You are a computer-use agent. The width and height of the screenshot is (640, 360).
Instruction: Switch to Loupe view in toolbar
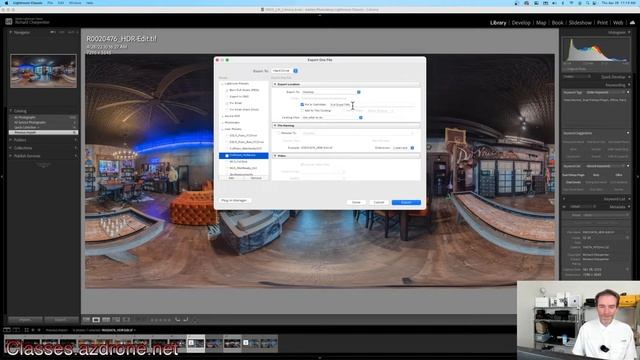pyautogui.click(x=96, y=320)
